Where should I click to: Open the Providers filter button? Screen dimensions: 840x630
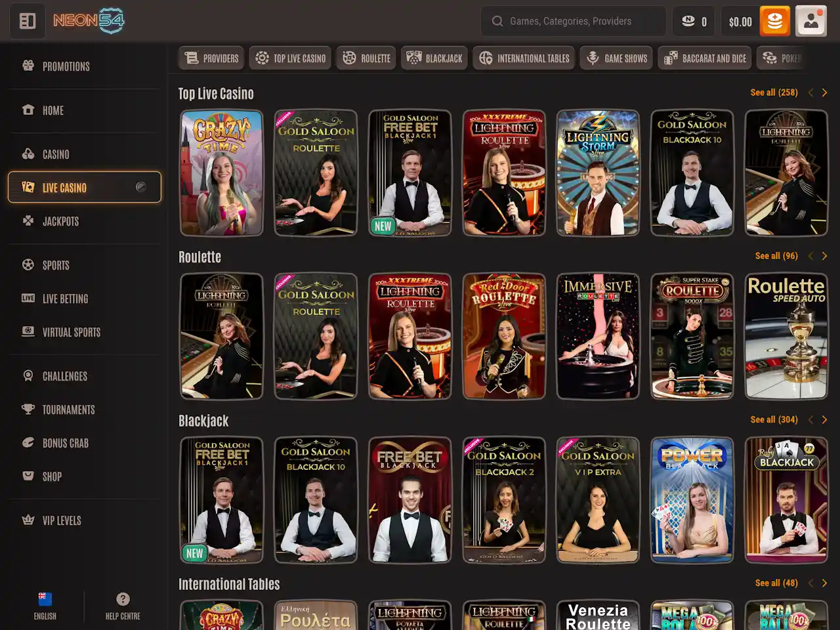point(211,58)
